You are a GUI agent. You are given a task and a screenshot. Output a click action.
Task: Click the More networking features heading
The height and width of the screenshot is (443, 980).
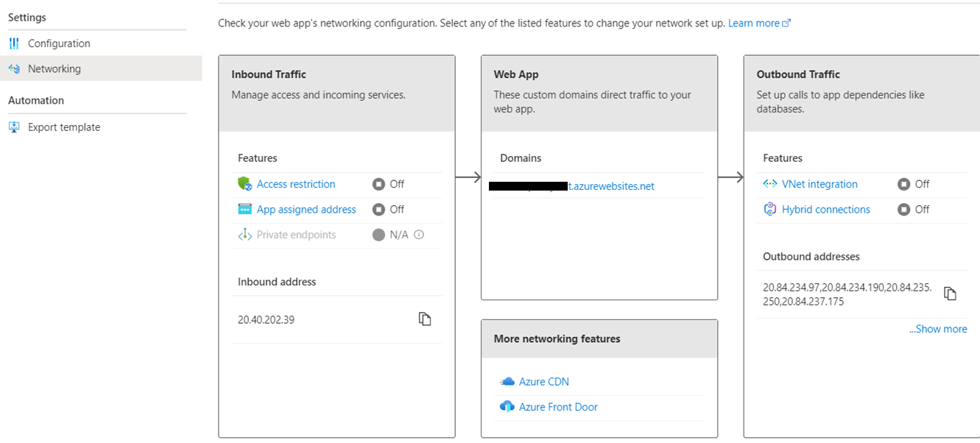tap(557, 339)
